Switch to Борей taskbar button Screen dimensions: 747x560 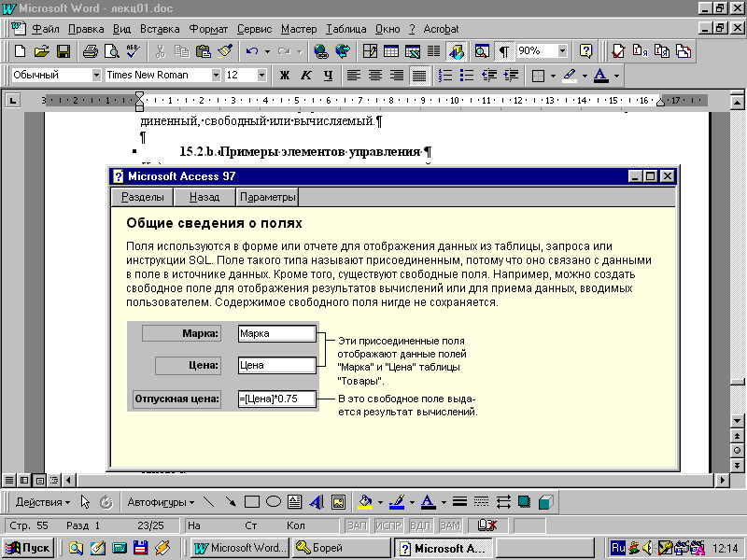pos(340,548)
